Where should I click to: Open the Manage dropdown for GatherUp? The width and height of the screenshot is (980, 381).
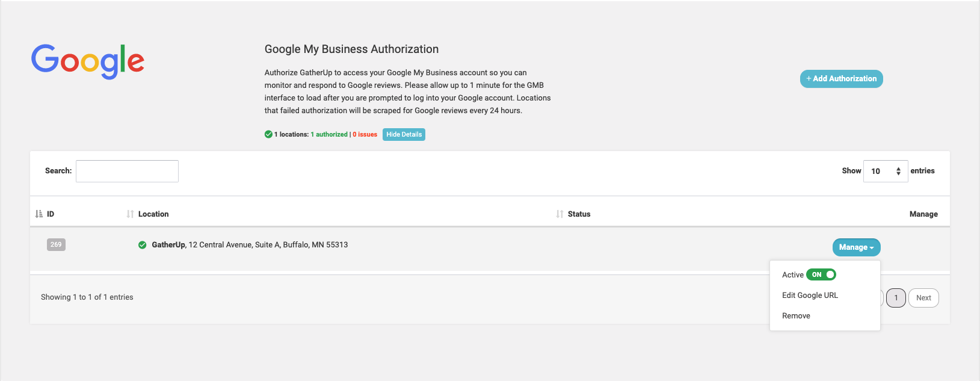pyautogui.click(x=856, y=247)
